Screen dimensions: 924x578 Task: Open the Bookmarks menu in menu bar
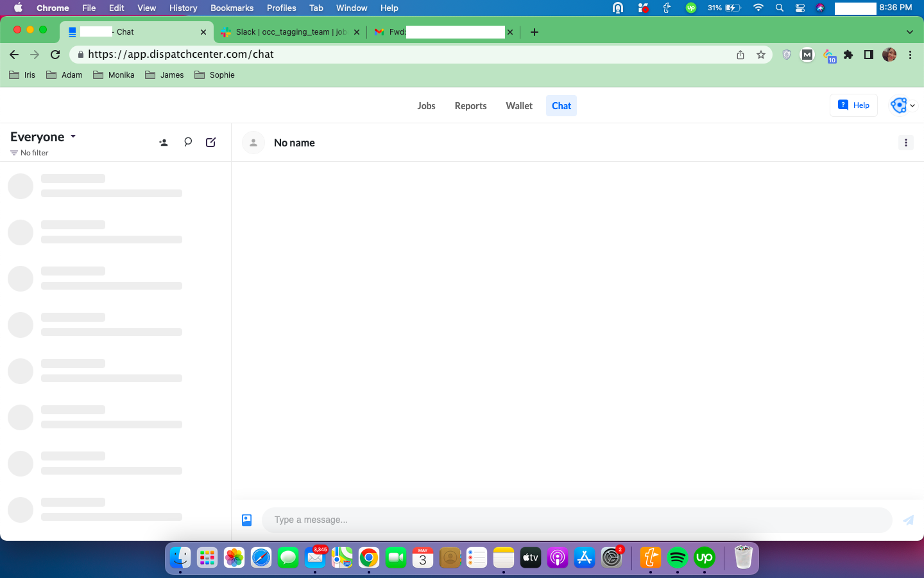pyautogui.click(x=232, y=8)
